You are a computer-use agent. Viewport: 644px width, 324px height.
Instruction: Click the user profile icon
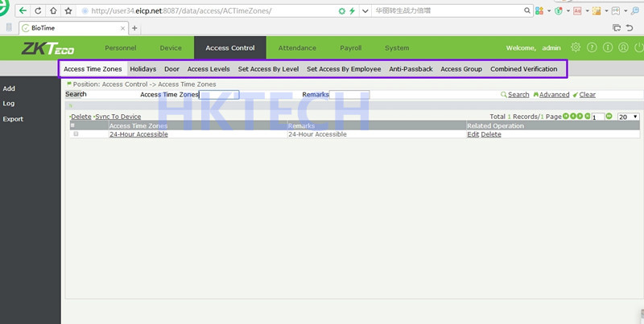coord(623,47)
